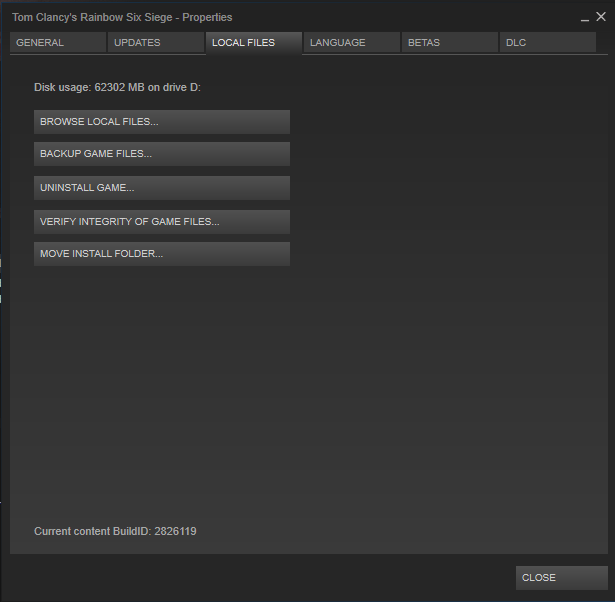
Task: Click the Current content BuildID text
Action: point(115,531)
